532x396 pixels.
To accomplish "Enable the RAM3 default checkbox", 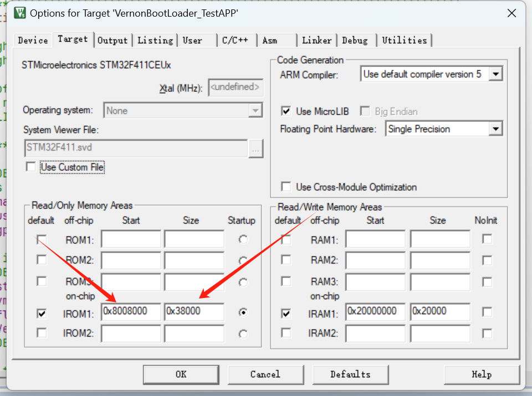I will (x=286, y=281).
